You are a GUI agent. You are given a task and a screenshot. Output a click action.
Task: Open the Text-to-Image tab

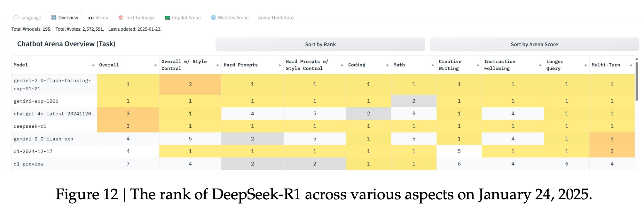(137, 18)
